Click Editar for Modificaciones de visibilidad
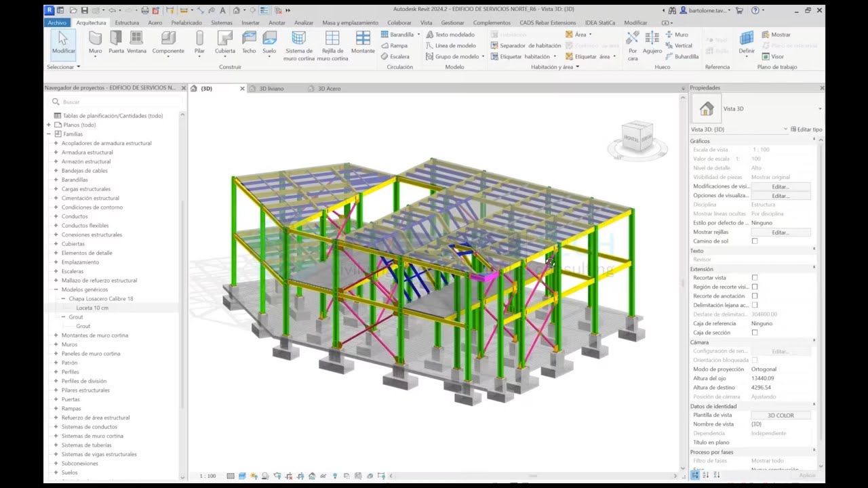The height and width of the screenshot is (488, 868). pos(781,186)
